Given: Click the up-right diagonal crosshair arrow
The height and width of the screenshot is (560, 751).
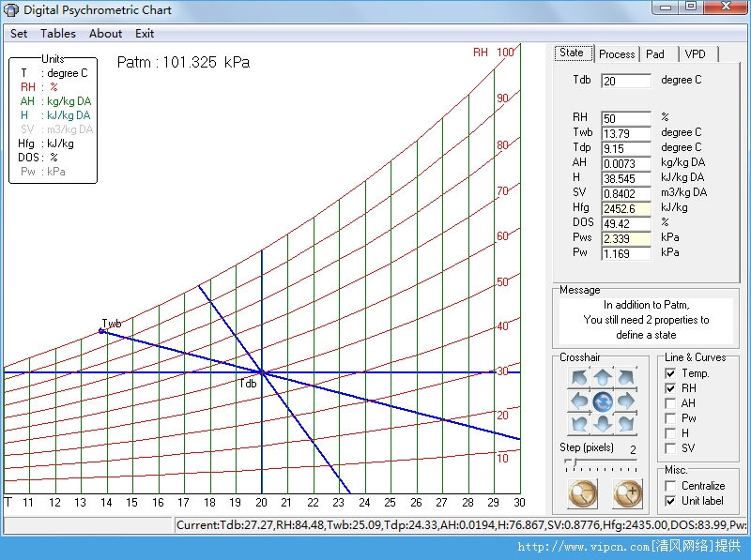Looking at the screenshot, I should click(627, 377).
